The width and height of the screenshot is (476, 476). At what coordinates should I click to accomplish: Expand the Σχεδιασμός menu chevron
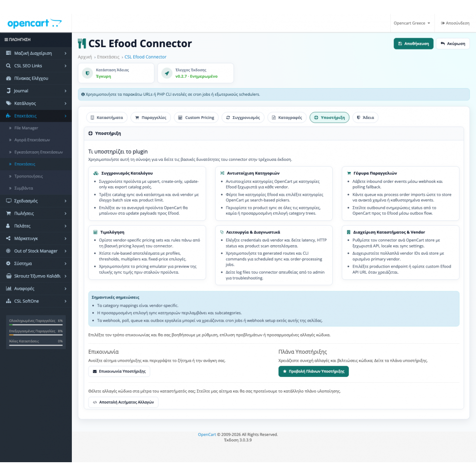(x=66, y=201)
